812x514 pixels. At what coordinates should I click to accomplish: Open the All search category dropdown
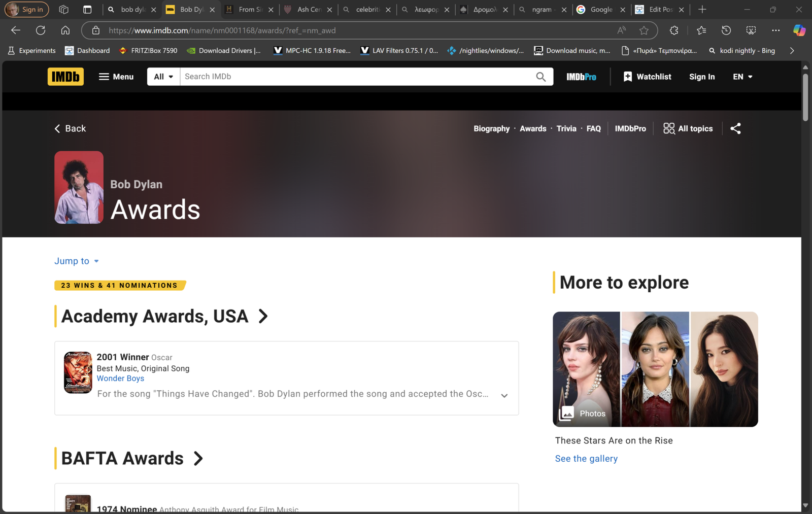coord(163,77)
